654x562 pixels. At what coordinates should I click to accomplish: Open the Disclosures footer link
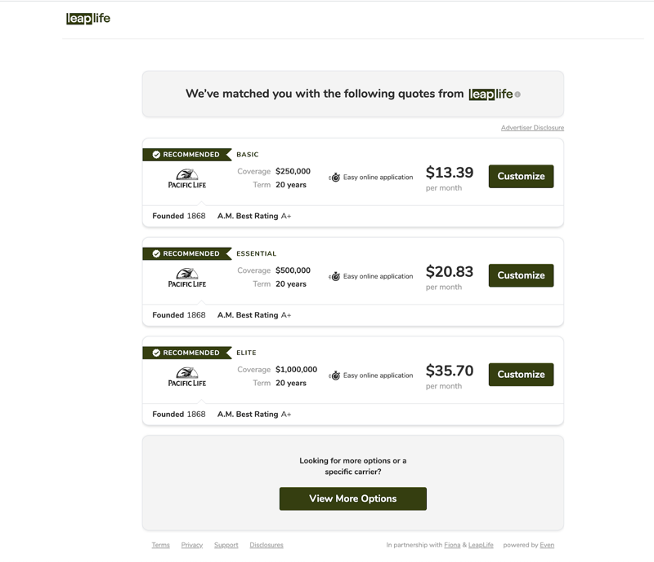tap(267, 545)
